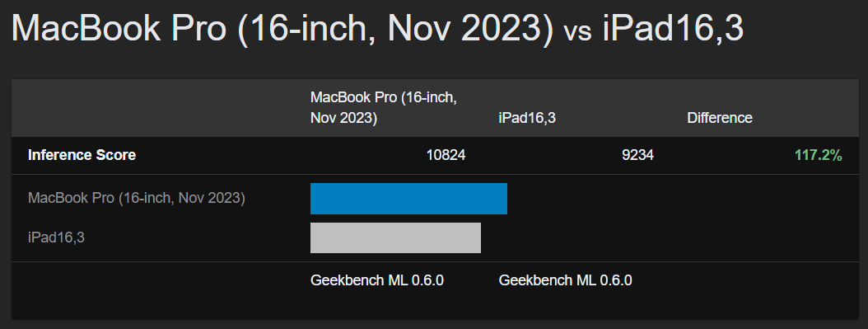Click the Inference Score row label
Image resolution: width=868 pixels, height=329 pixels.
[x=82, y=156]
